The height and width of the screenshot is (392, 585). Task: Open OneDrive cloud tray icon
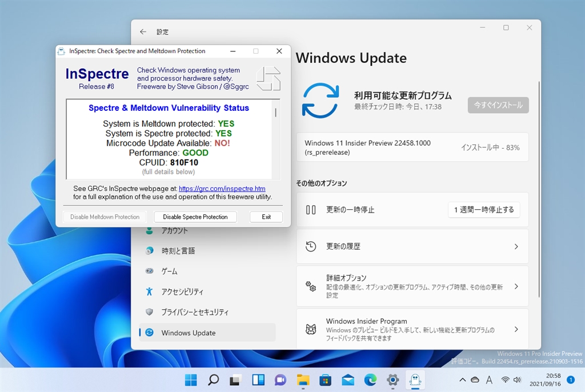pyautogui.click(x=475, y=380)
